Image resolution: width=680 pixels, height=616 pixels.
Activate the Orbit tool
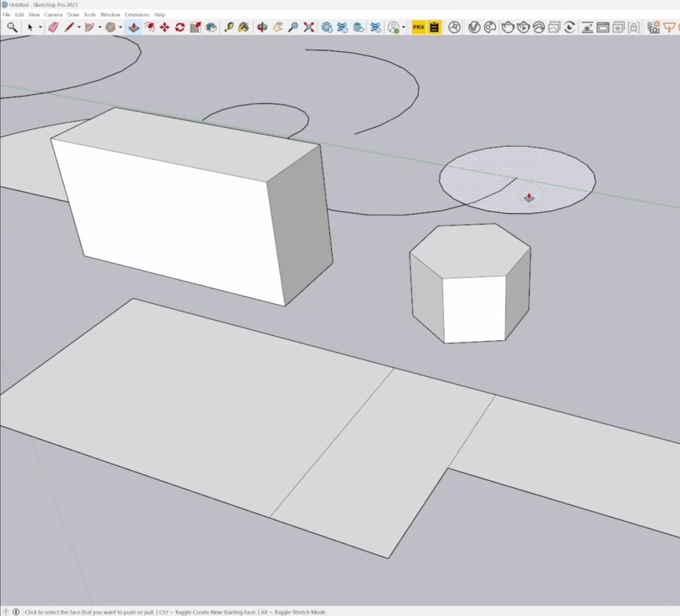262,27
